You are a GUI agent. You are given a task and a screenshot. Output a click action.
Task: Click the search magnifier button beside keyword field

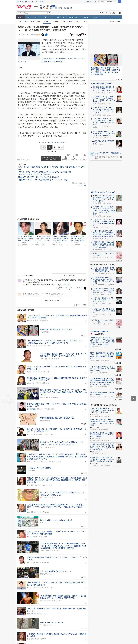click(49, 13)
